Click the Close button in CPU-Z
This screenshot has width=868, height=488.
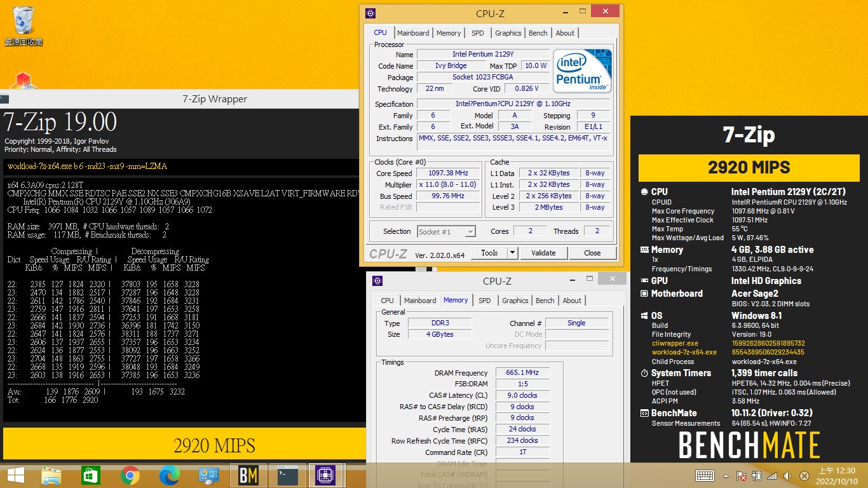[592, 253]
